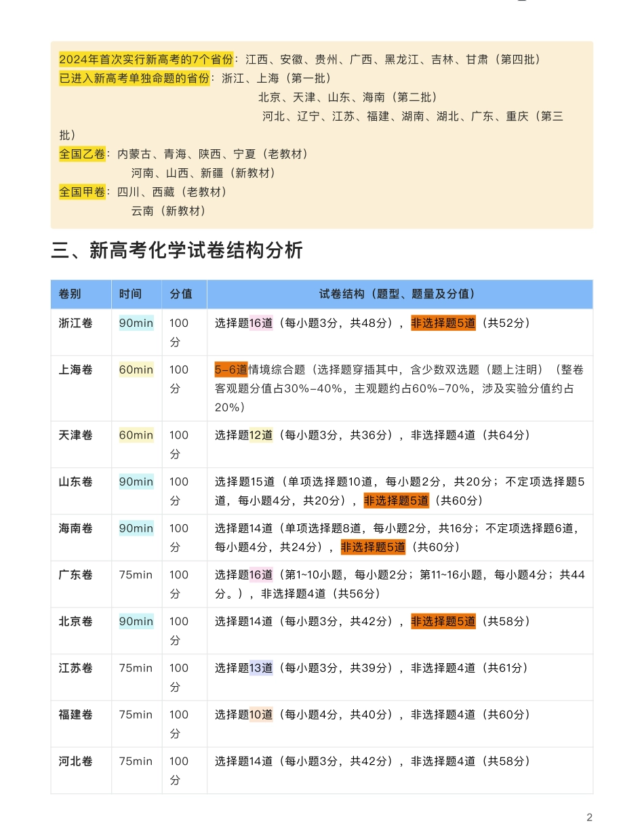Click the highlighted 全国甲卷 label
Viewport: 644px width, 834px height.
click(x=82, y=192)
